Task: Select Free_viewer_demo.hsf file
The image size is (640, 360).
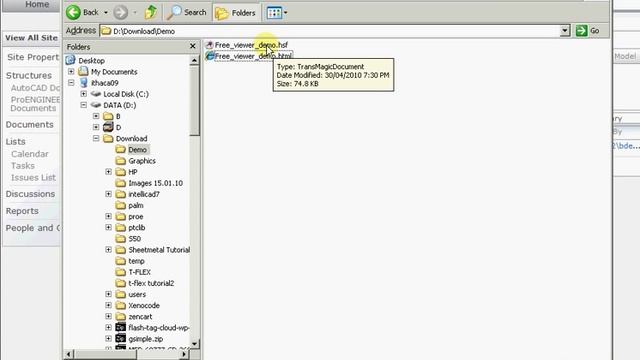Action: click(251, 45)
